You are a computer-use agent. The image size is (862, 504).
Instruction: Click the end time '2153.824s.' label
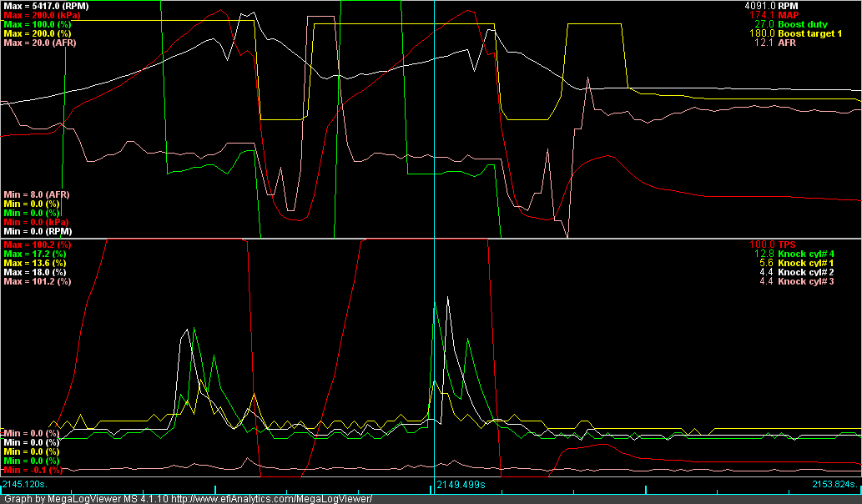(x=835, y=484)
